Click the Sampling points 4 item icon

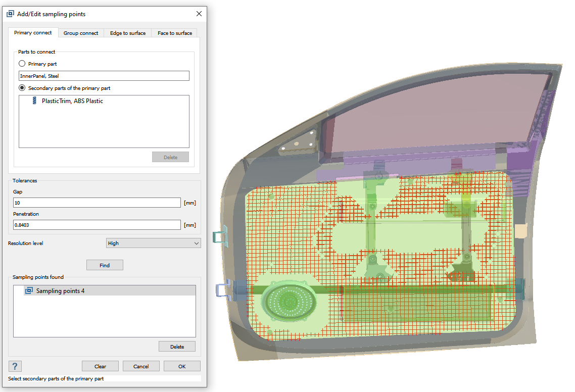(x=29, y=290)
